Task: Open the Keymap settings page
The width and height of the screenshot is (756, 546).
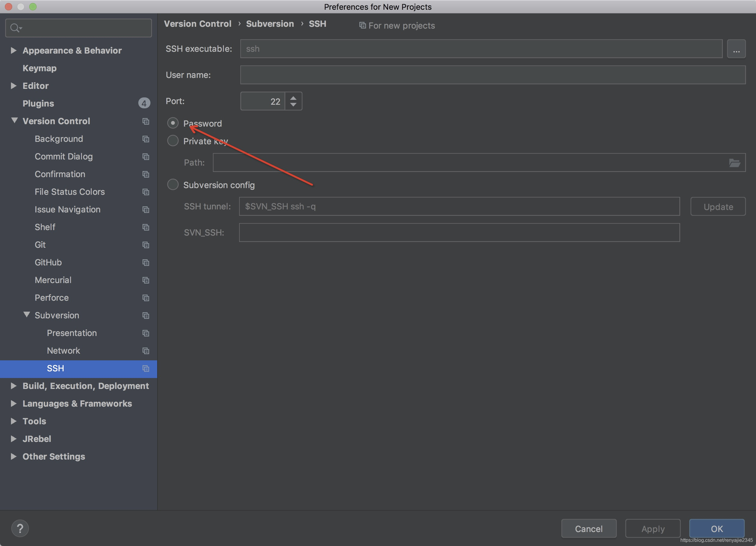Action: (39, 68)
